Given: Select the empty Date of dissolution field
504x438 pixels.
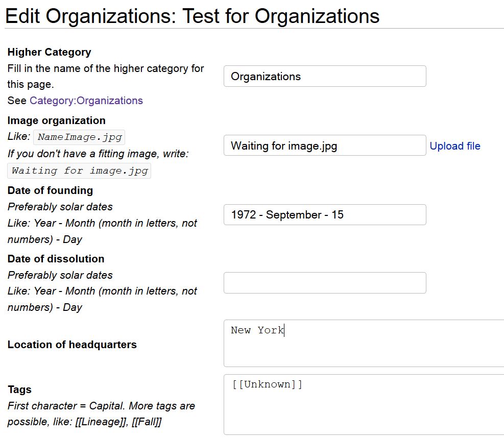Looking at the screenshot, I should pos(324,283).
